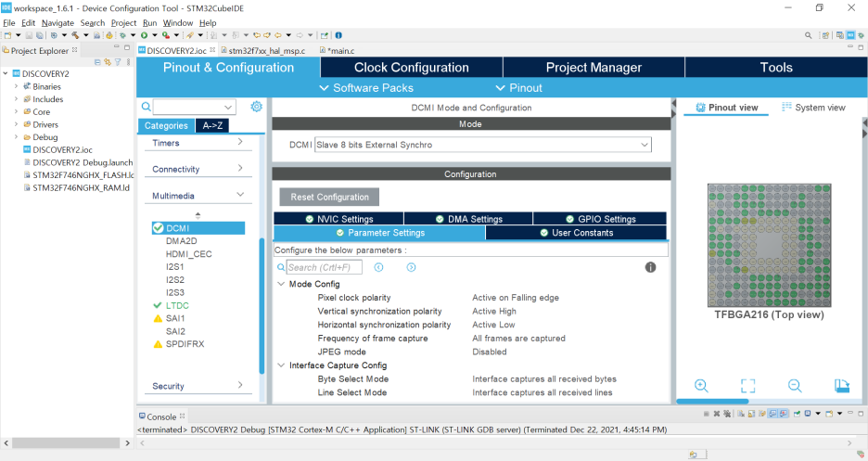This screenshot has width=868, height=461.
Task: Open the NVIC Settings tab
Action: point(338,219)
